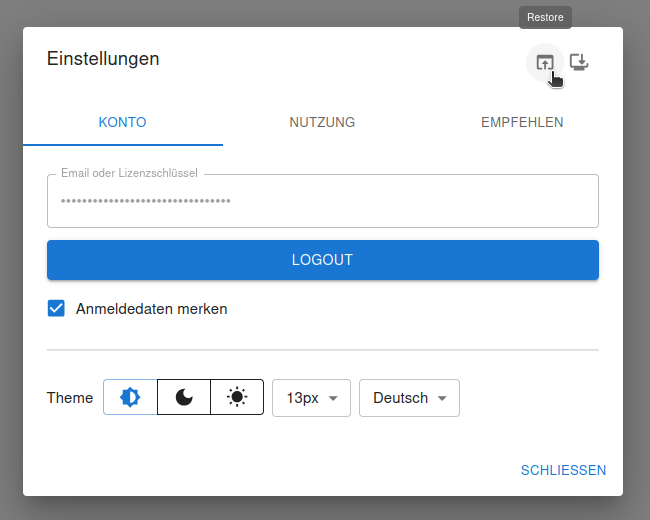The image size is (650, 520).
Task: Click the Anmeldedaten merken label text
Action: pyautogui.click(x=152, y=309)
